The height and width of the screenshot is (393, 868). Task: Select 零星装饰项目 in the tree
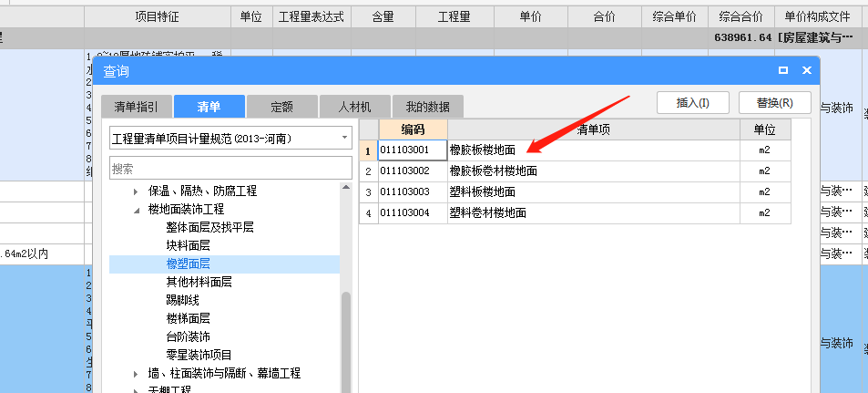point(199,355)
